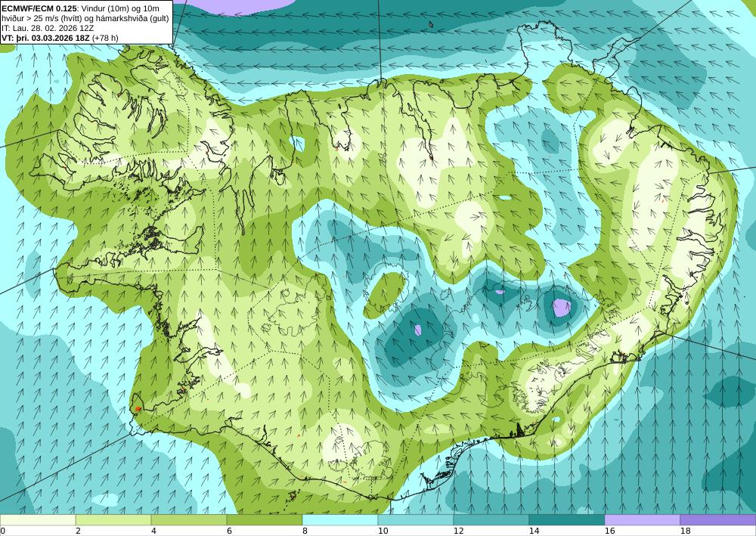
Task: Select the above-18 m/s purple swatch
Action: click(718, 519)
